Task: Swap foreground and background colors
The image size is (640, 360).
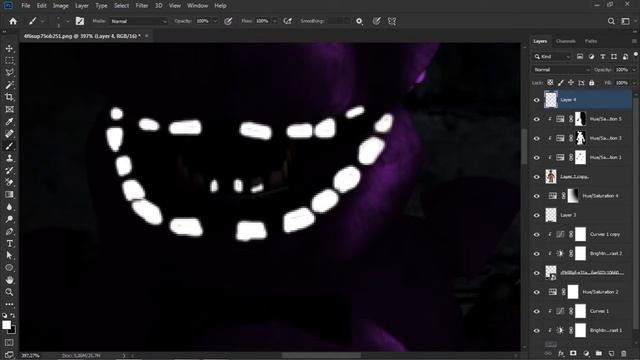Action: [x=13, y=316]
